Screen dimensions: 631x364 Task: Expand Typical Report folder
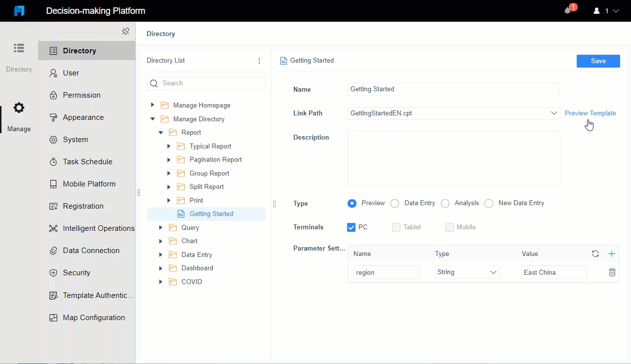169,146
